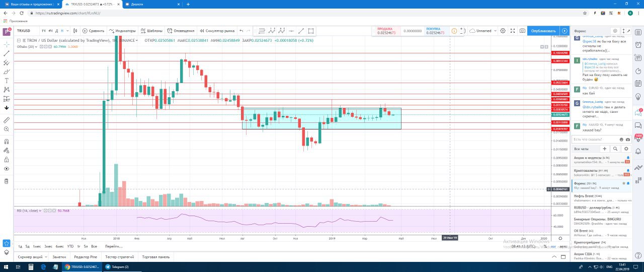
Task: Activate the zoom-in magnifier tool
Action: coord(7,129)
